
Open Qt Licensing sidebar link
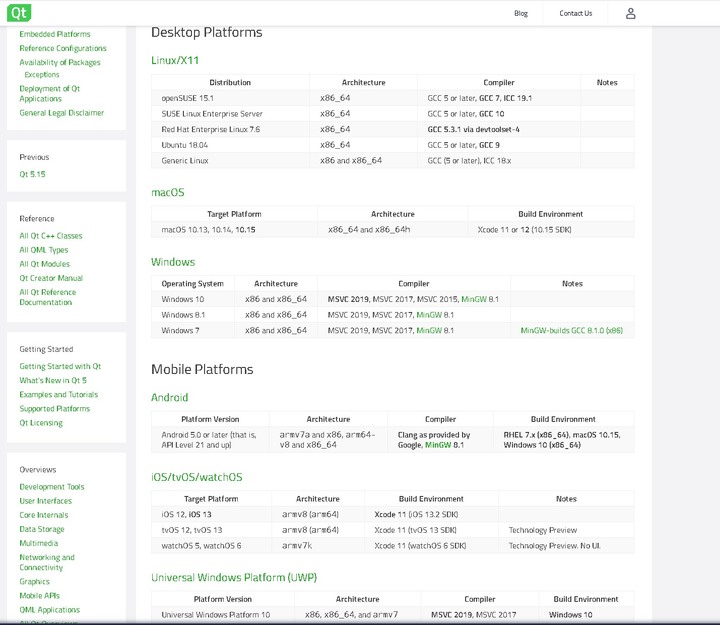[x=41, y=423]
